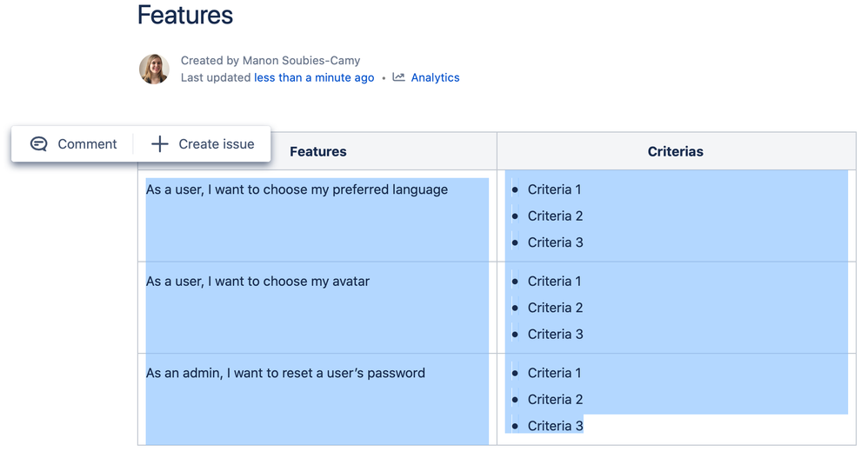
Task: Click the 'reset a user's password' cell
Action: [285, 373]
